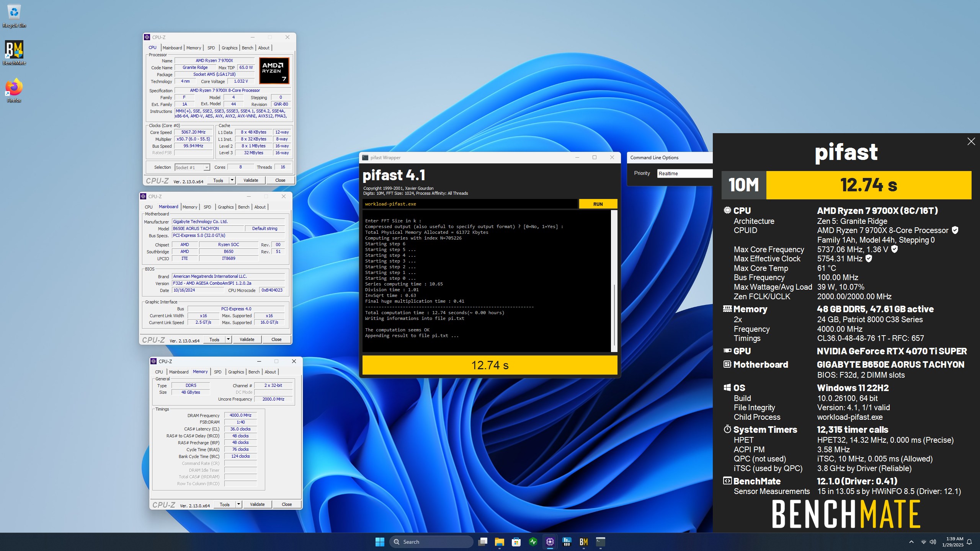Launch BenchMate from the desktop shortcut
This screenshot has height=551, width=980.
(14, 53)
